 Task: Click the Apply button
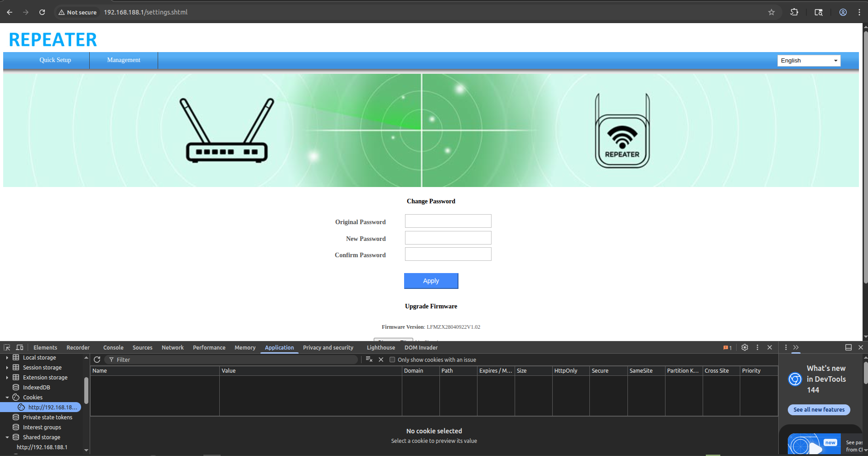coord(431,281)
